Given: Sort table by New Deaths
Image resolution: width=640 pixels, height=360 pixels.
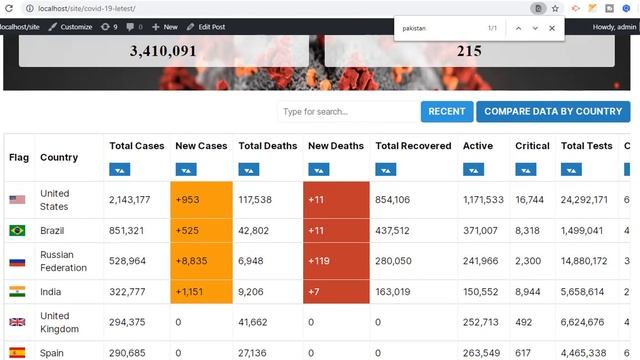Looking at the screenshot, I should tap(319, 169).
